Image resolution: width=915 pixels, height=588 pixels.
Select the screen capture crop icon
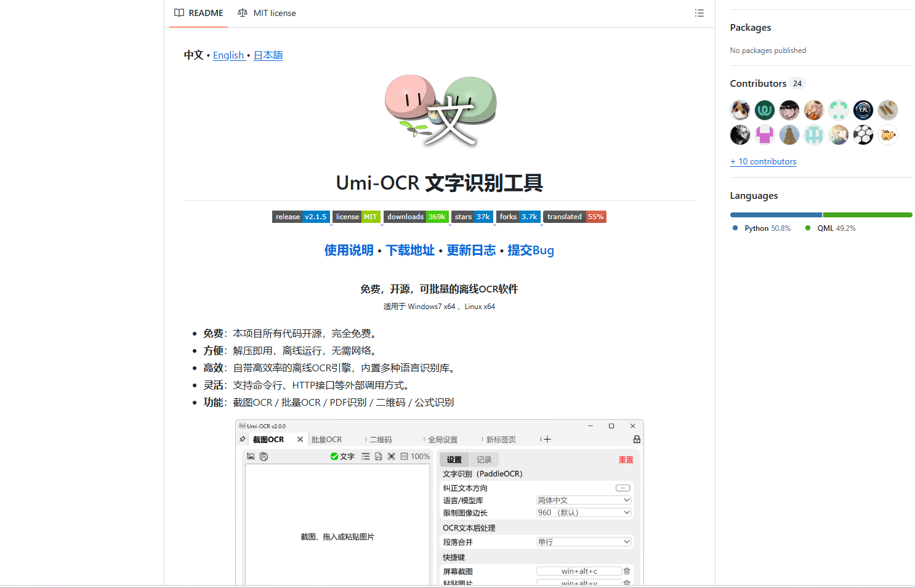coord(392,456)
